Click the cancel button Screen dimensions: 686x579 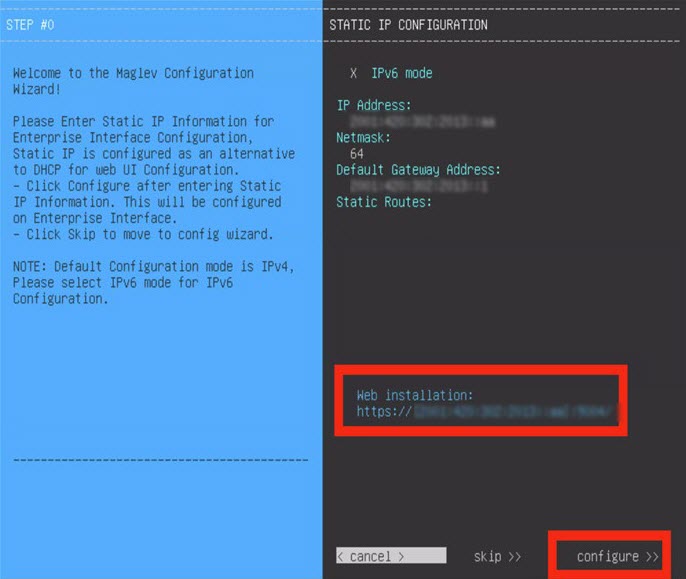pyautogui.click(x=391, y=556)
